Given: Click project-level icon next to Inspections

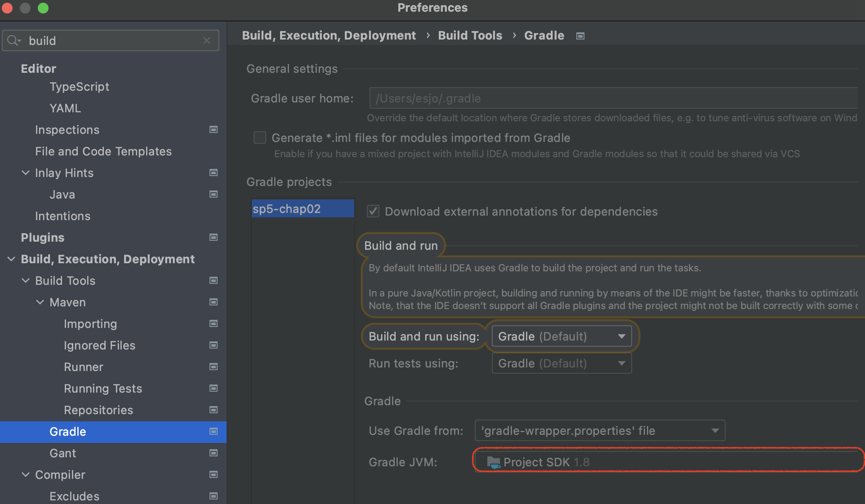Looking at the screenshot, I should tap(214, 129).
